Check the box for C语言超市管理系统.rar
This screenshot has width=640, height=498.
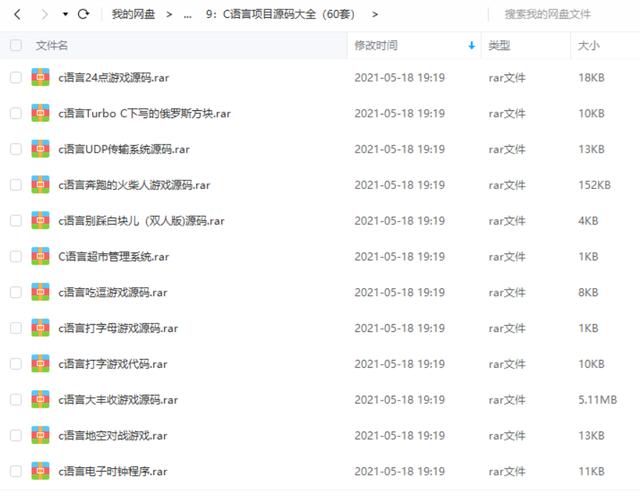16,256
